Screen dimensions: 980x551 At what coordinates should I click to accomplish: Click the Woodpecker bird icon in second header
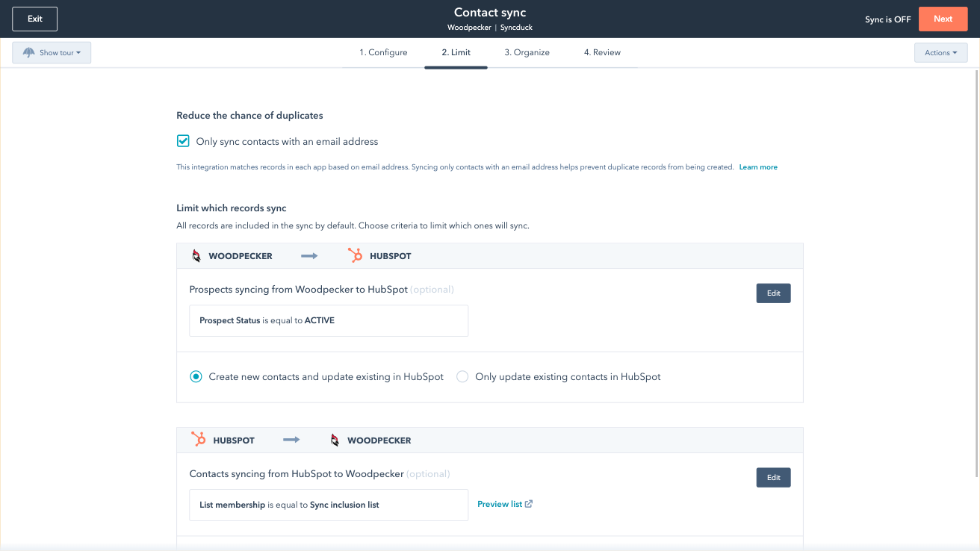[x=335, y=441]
